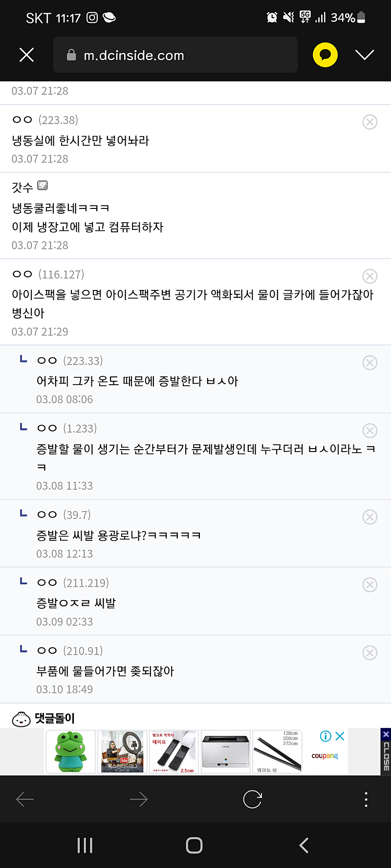Delete comment by user 223.38
Screen dimensions: 391x868
(370, 122)
